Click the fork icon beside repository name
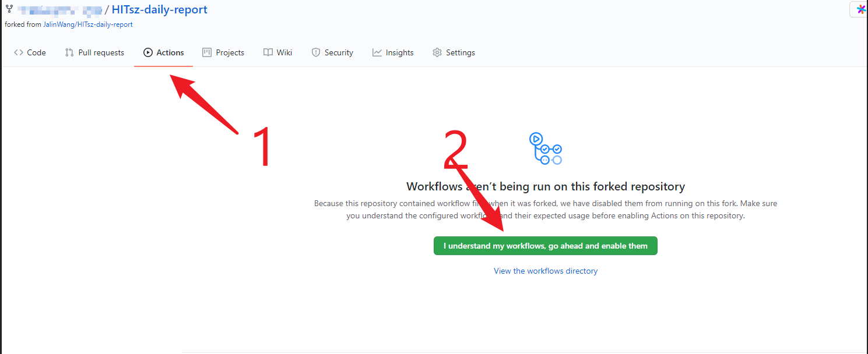The width and height of the screenshot is (868, 354). click(9, 9)
